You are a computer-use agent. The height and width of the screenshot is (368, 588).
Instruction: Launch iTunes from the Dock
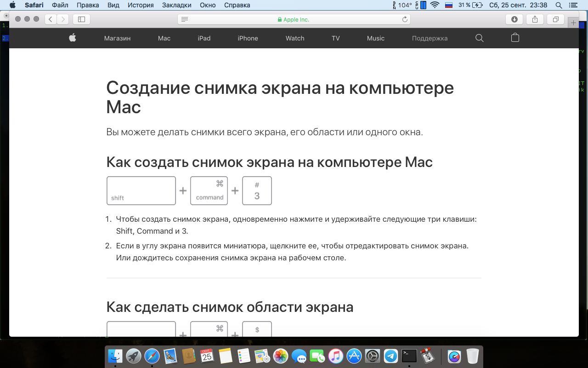tap(336, 356)
